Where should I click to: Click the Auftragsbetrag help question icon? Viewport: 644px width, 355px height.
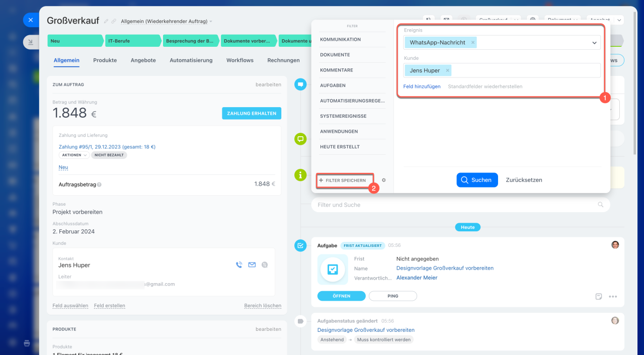point(99,185)
